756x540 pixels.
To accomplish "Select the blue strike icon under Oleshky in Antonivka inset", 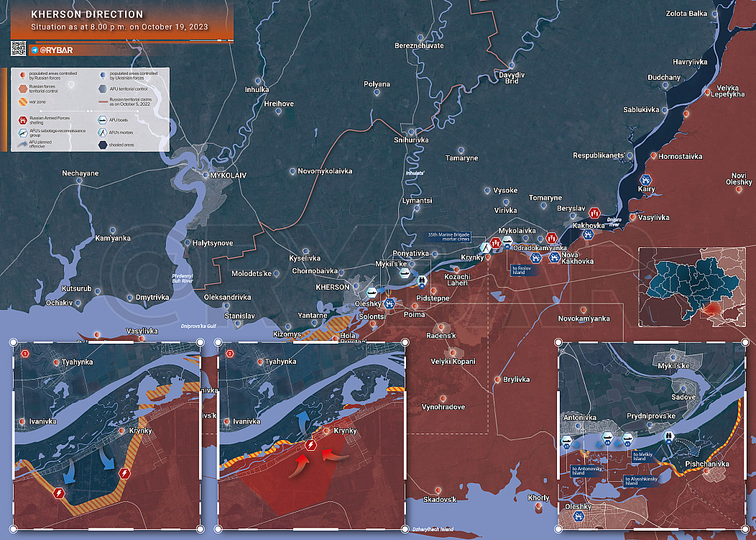I will pyautogui.click(x=578, y=516).
